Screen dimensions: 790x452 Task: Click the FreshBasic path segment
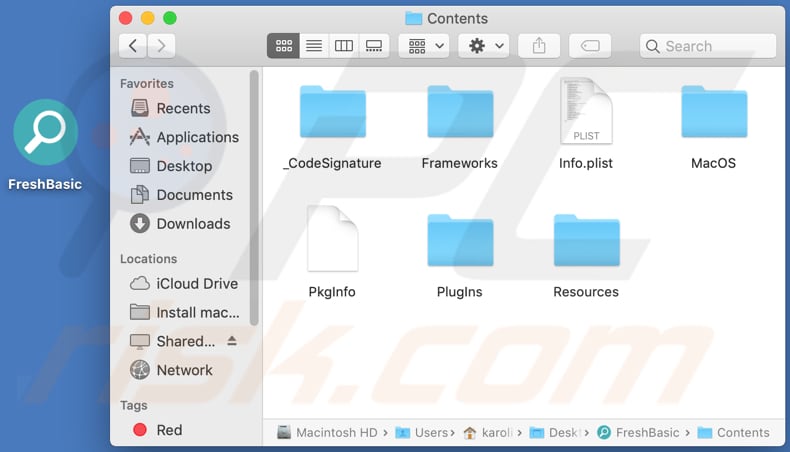click(638, 432)
